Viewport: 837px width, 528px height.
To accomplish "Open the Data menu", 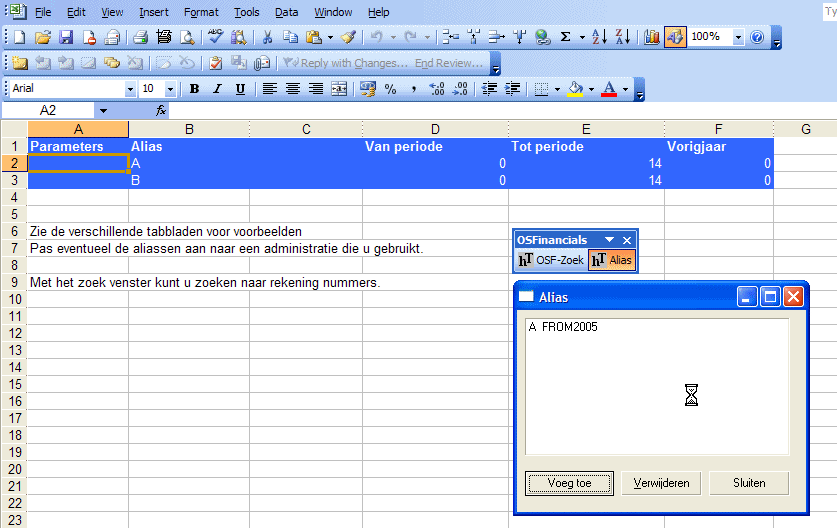I will tap(287, 12).
